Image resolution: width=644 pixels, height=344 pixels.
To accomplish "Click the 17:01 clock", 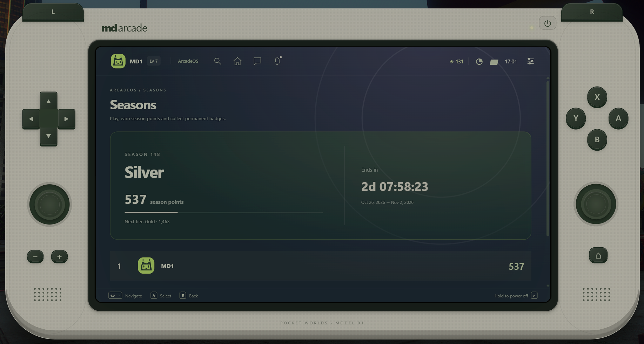I will (511, 62).
